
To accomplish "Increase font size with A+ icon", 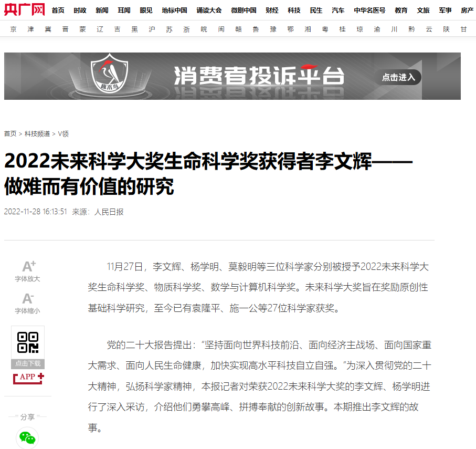I will [28, 266].
